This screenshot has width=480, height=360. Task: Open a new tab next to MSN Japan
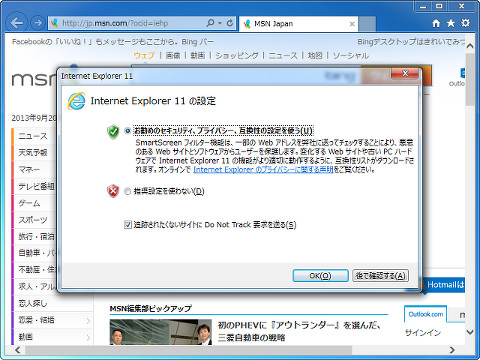[367, 24]
